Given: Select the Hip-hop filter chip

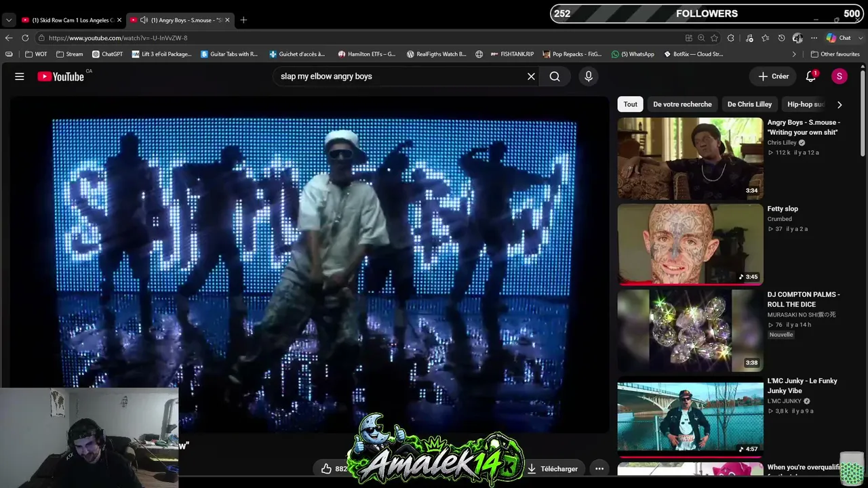Looking at the screenshot, I should pos(806,104).
